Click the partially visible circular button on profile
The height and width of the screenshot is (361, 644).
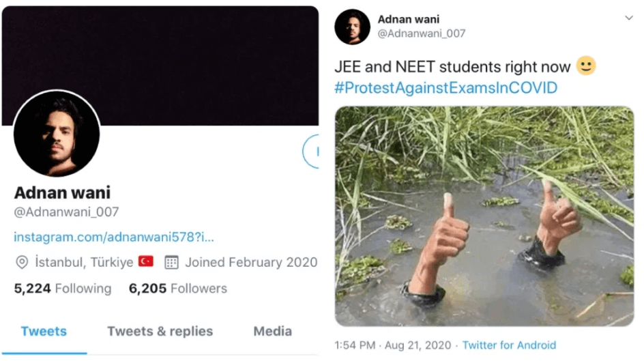pos(311,151)
